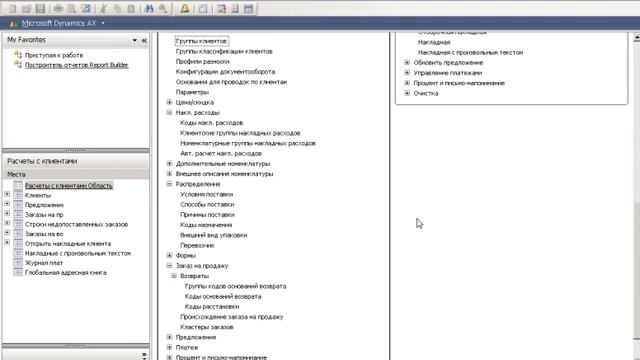Open Внешний вид упаковки
Image resolution: width=640 pixels, height=360 pixels.
[x=214, y=235]
